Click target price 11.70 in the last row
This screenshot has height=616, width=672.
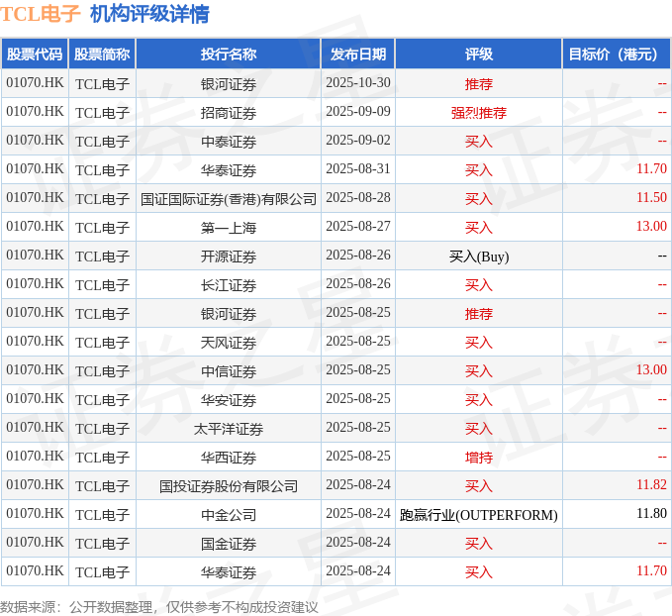pyautogui.click(x=651, y=571)
